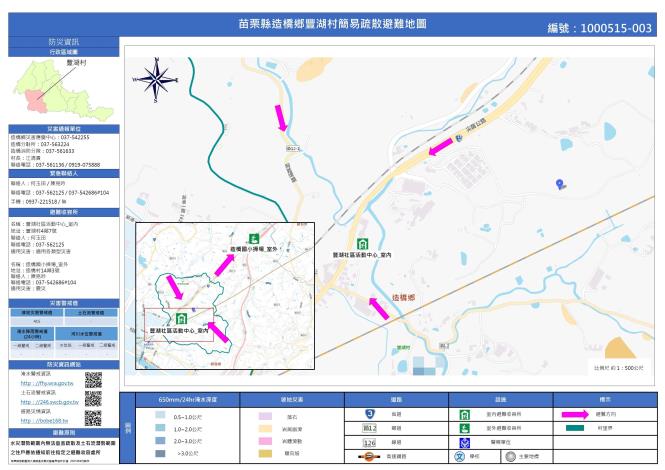
Task: Click the compass rose on the map
Action: click(156, 80)
